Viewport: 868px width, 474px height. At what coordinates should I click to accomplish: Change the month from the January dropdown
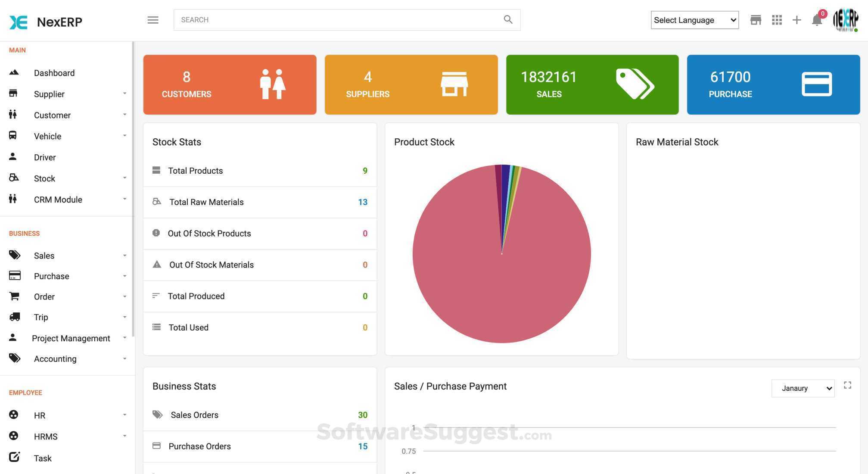coord(803,388)
